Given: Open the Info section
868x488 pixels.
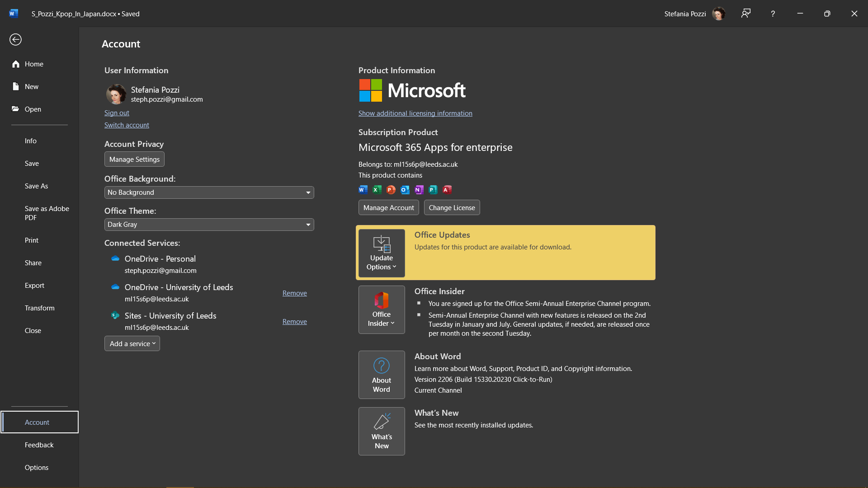Looking at the screenshot, I should 39,141.
